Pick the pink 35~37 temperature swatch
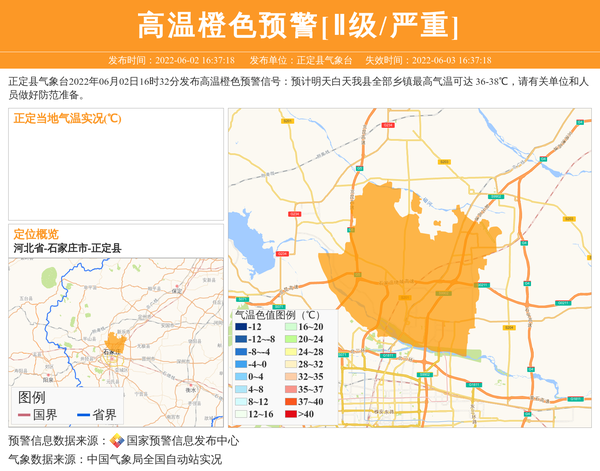 point(290,389)
